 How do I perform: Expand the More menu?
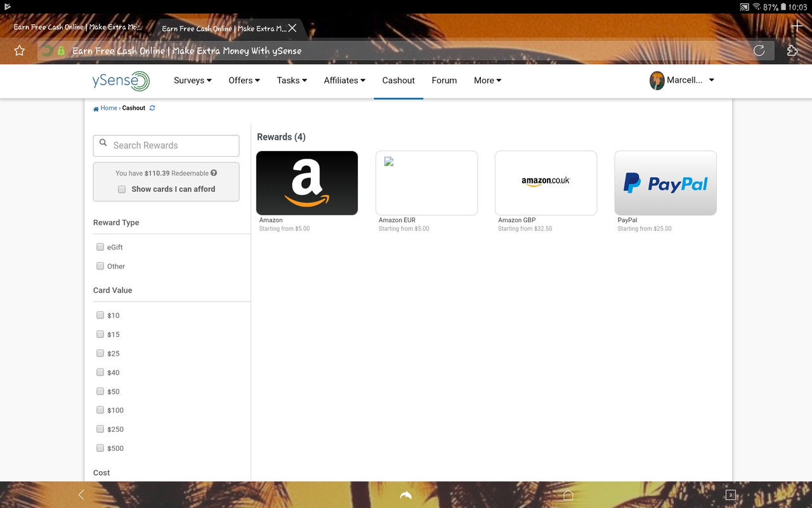[488, 81]
